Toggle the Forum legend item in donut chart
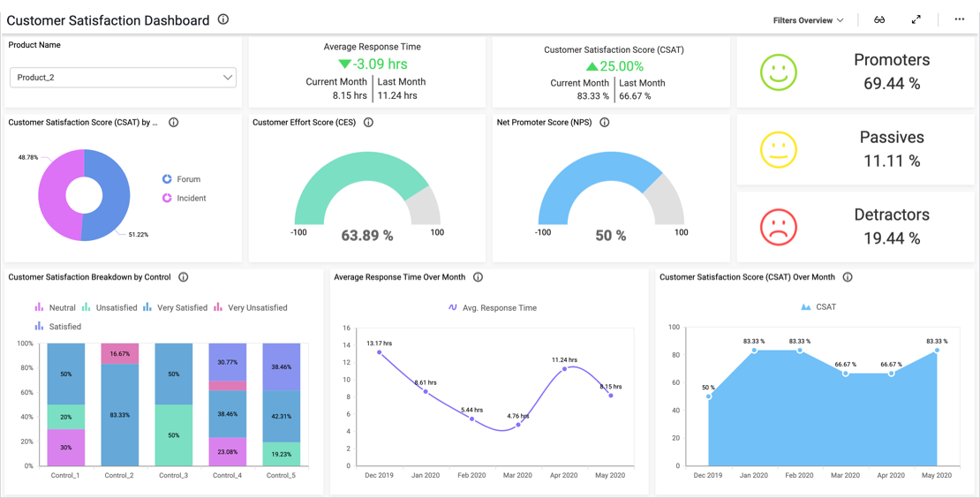 [x=182, y=179]
